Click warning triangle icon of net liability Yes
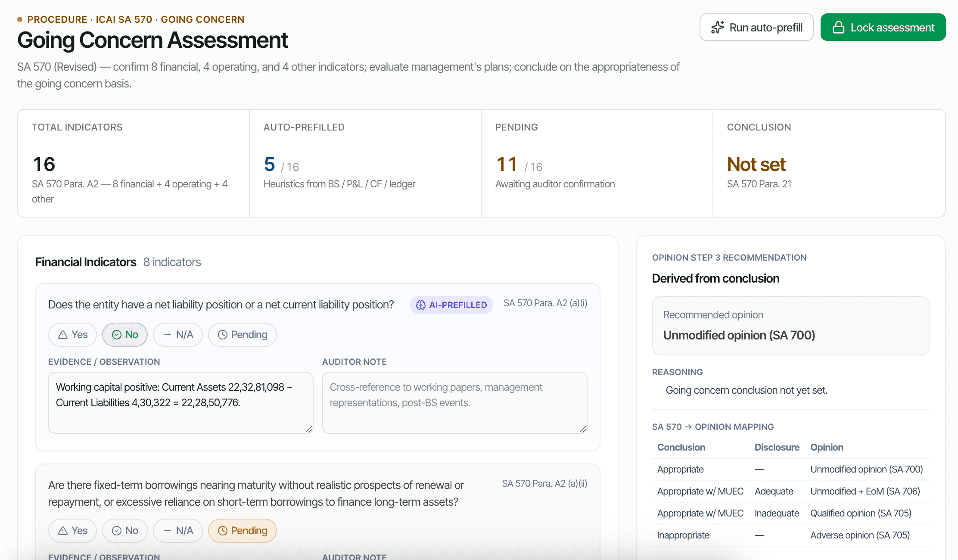 tap(63, 335)
